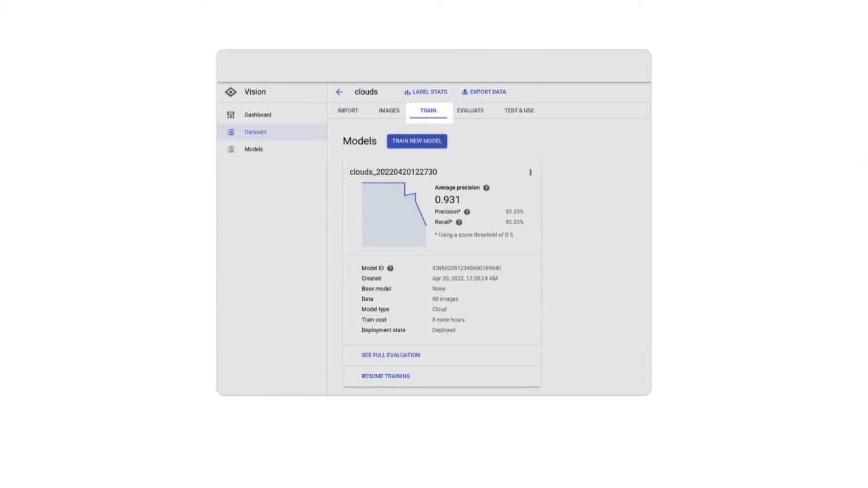Open the Evaluate tab
The image size is (868, 488).
click(x=470, y=110)
